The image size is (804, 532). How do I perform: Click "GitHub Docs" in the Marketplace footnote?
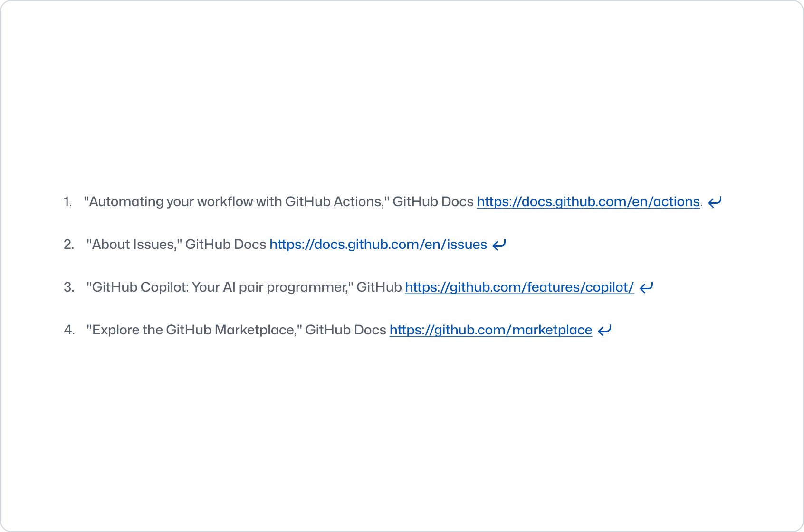(345, 330)
